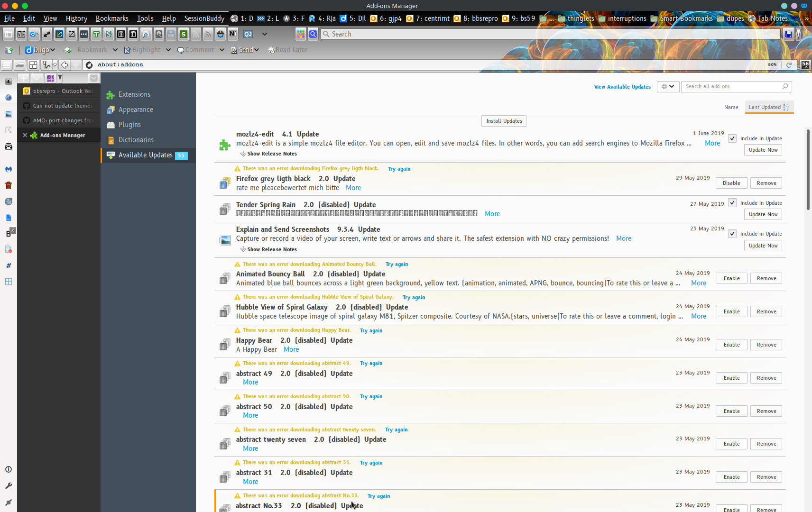Open the QJ toolbar icon

[x=248, y=34]
